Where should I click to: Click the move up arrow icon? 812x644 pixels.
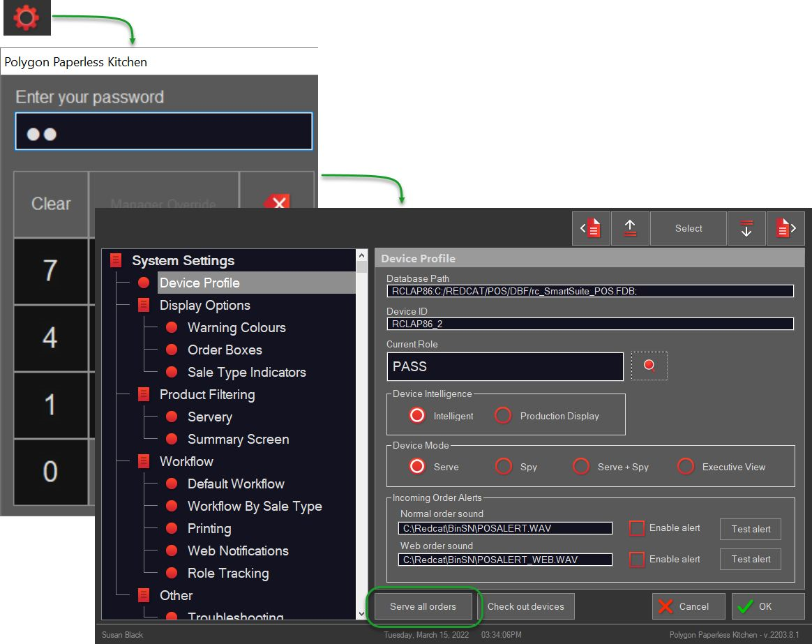[630, 228]
